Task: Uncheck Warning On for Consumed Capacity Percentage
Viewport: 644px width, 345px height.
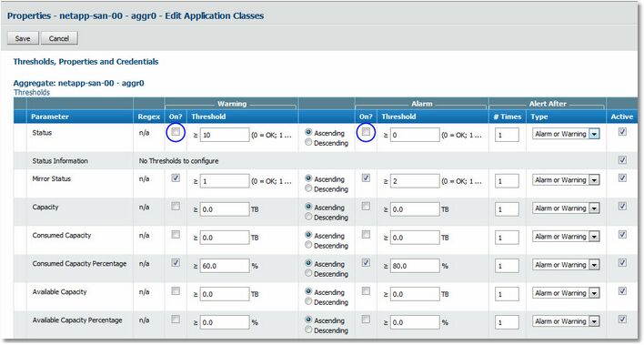Action: tap(176, 263)
